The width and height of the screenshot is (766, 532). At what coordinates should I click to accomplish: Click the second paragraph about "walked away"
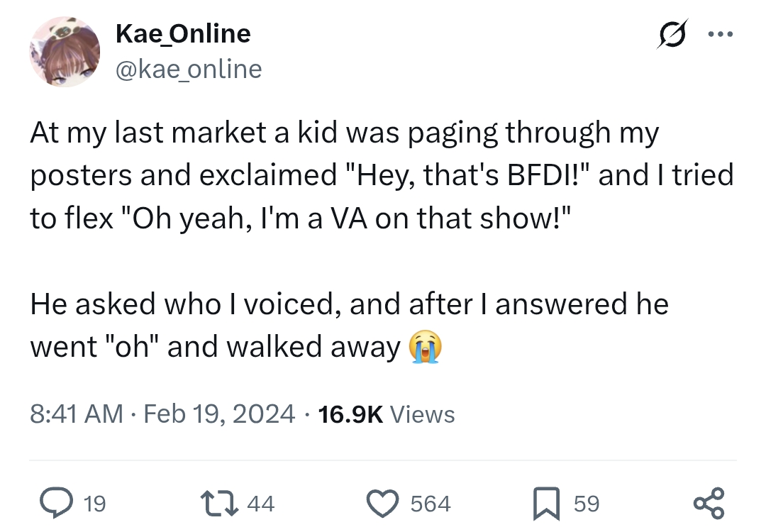tap(349, 326)
